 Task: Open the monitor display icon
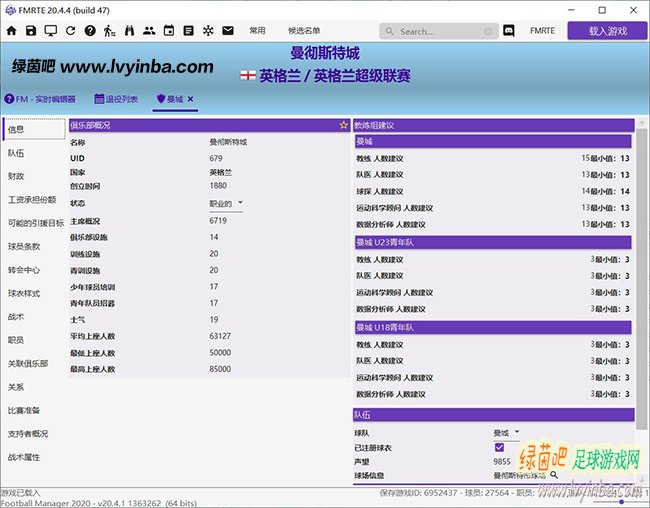coord(51,31)
